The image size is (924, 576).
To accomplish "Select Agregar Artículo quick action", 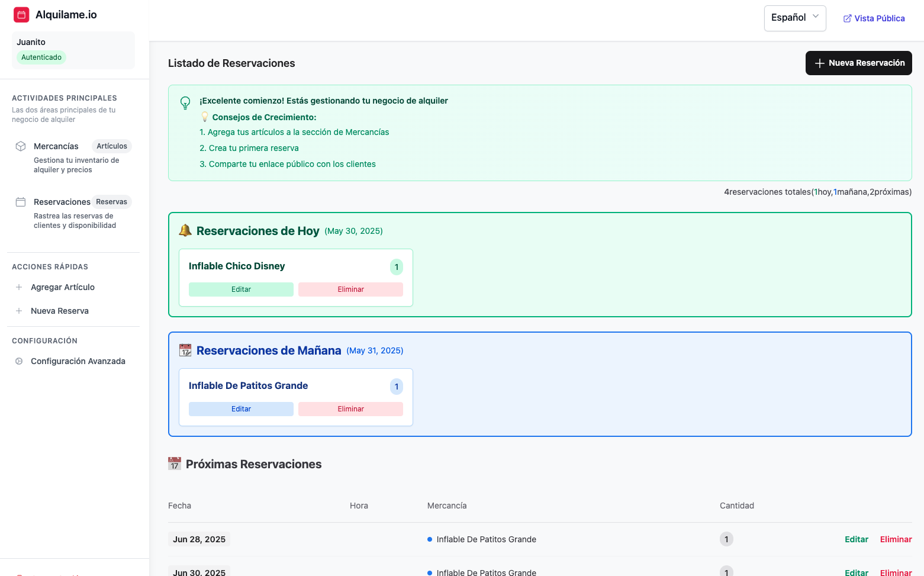I will (63, 287).
